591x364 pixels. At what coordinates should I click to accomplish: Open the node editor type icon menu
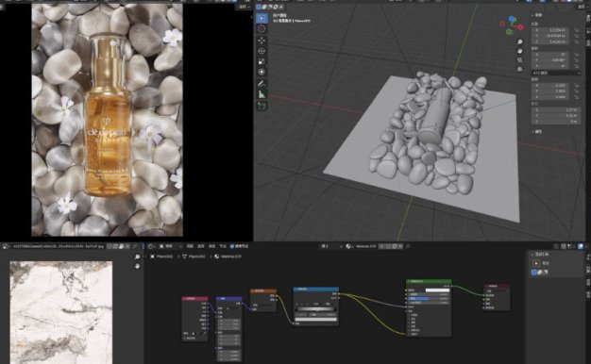pyautogui.click(x=151, y=246)
